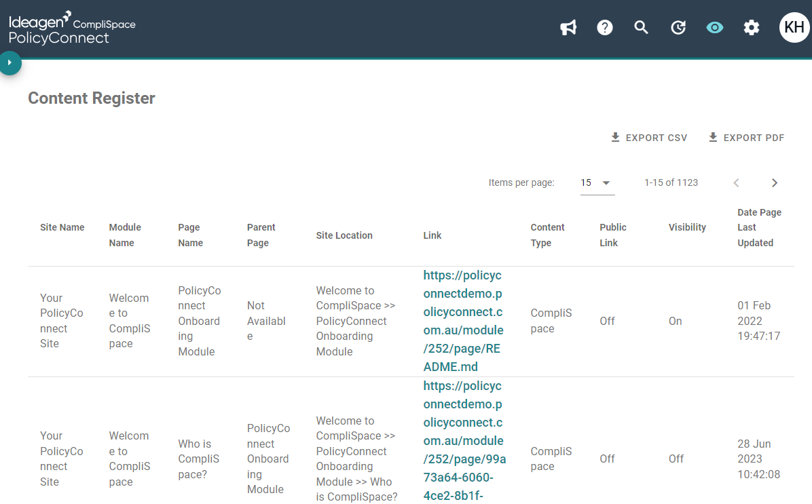Open search with the magnifier icon
Image resolution: width=812 pixels, height=504 pixels.
[x=641, y=27]
